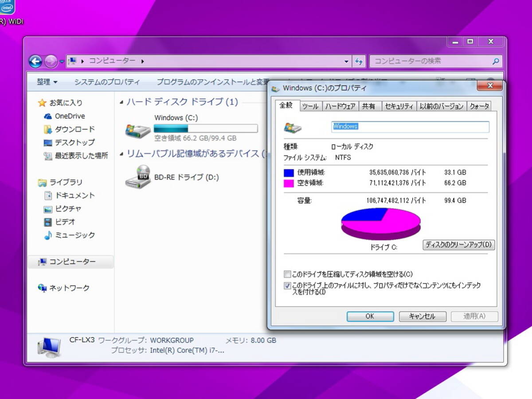Click the 71,112,421,376 バイト free value

398,183
